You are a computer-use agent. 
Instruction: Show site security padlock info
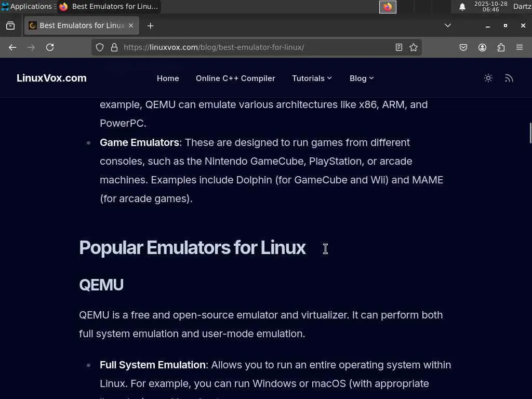pos(114,47)
